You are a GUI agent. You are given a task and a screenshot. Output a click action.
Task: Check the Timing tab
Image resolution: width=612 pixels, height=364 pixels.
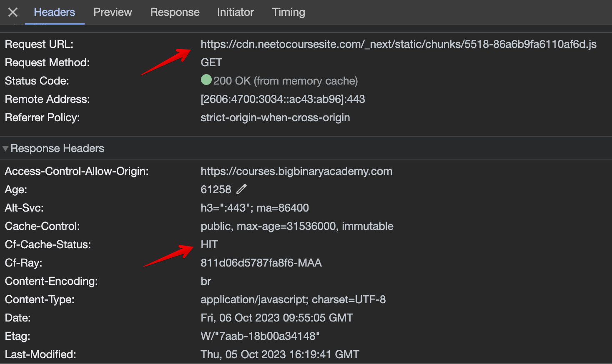288,12
